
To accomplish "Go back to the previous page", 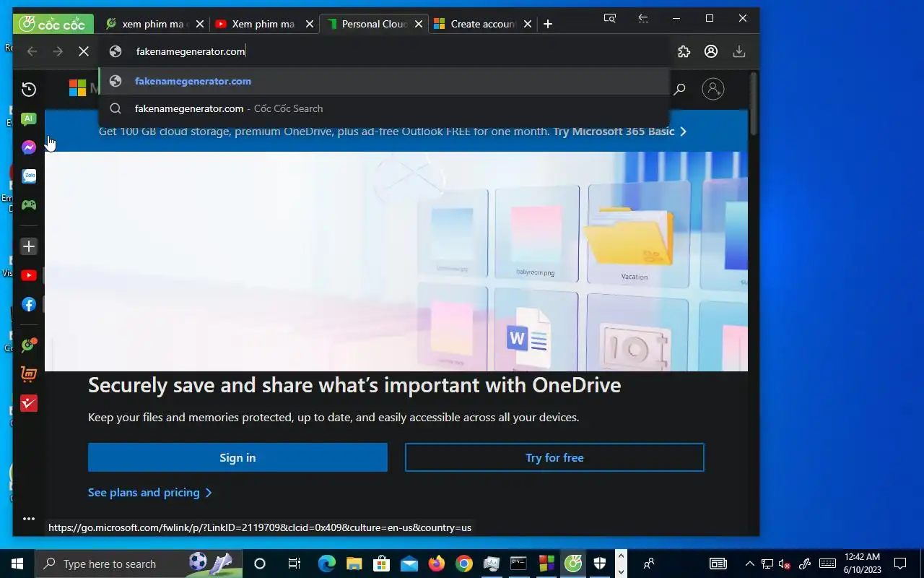I will [x=32, y=51].
